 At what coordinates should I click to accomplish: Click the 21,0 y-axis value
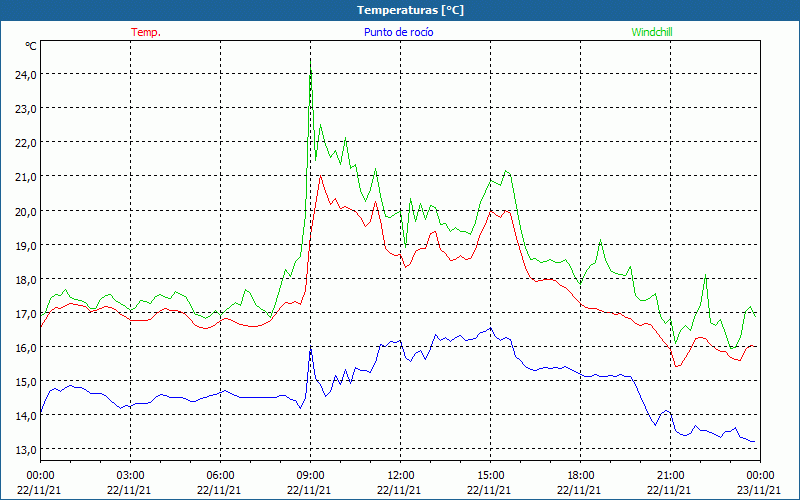tap(26, 177)
